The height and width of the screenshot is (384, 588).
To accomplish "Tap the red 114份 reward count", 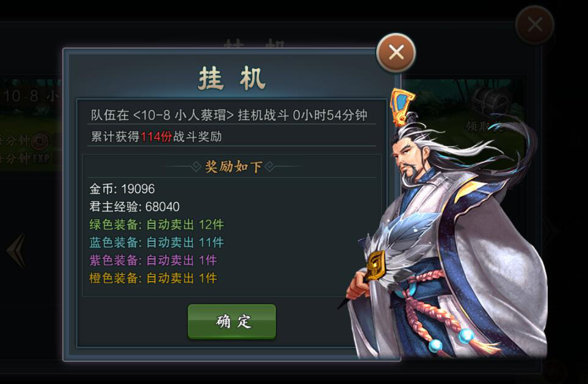I will coord(156,137).
